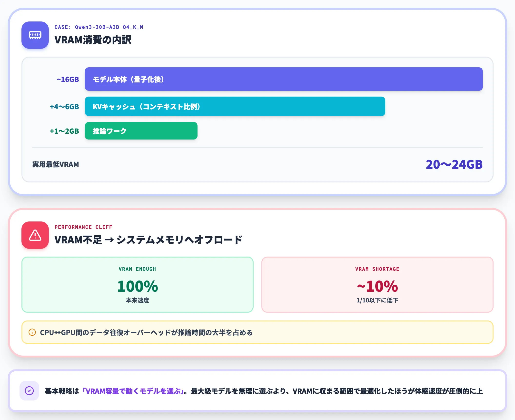Click the purple checkmark circle icon
The height and width of the screenshot is (420, 515).
click(29, 391)
